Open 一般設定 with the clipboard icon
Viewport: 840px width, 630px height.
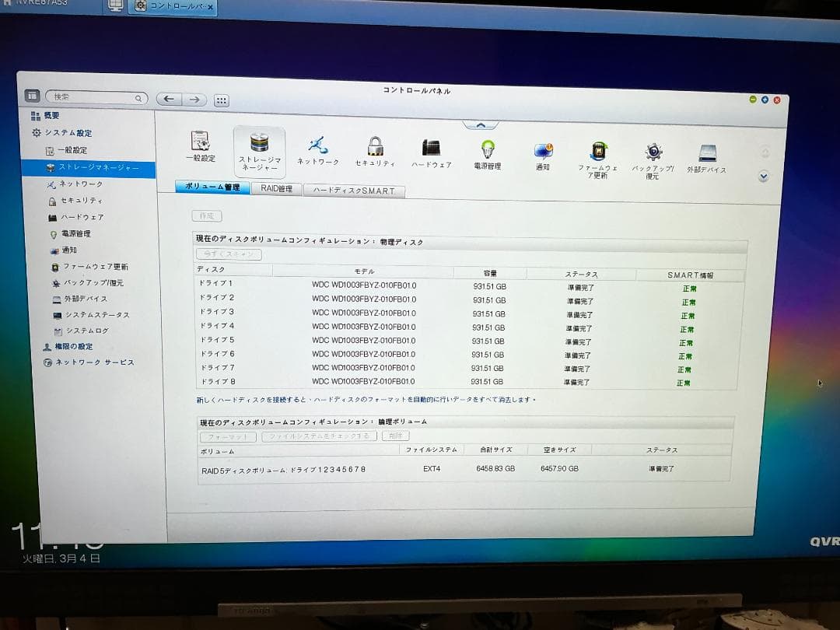pyautogui.click(x=201, y=149)
